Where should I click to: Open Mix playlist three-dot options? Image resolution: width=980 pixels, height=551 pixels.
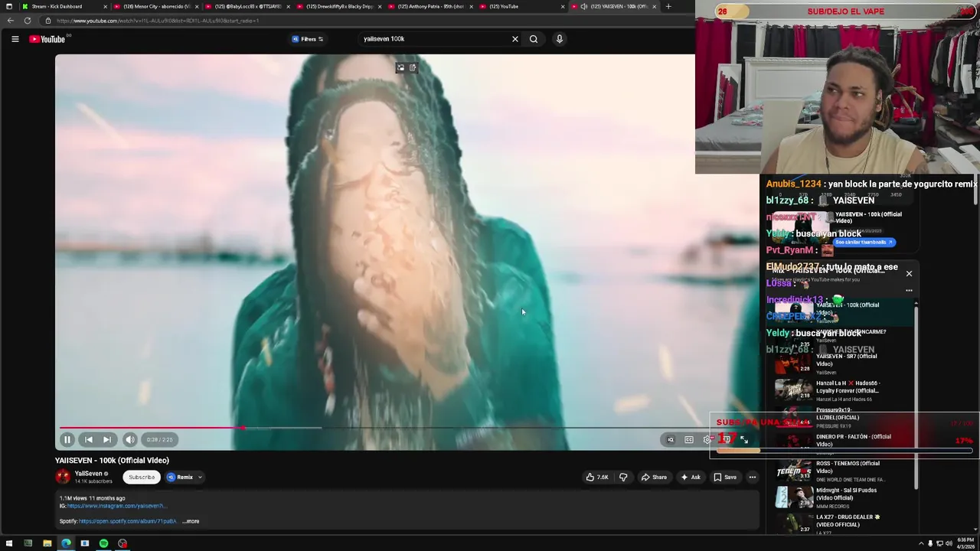click(x=909, y=290)
